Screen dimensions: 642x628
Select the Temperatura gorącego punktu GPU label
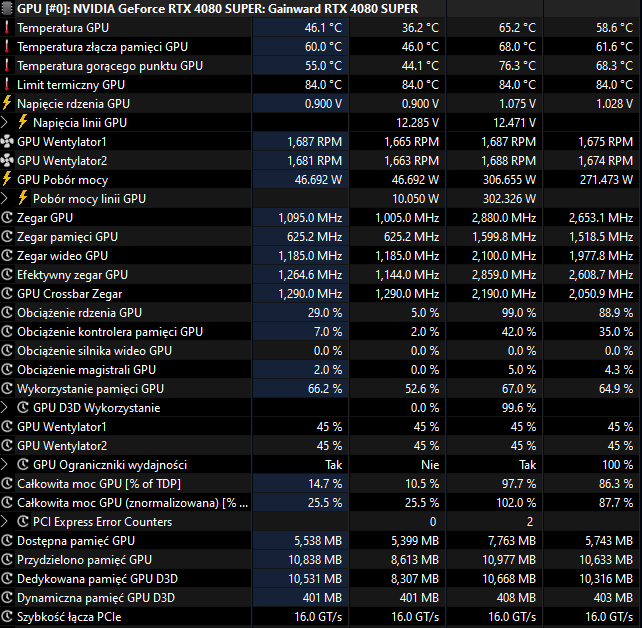pyautogui.click(x=110, y=66)
